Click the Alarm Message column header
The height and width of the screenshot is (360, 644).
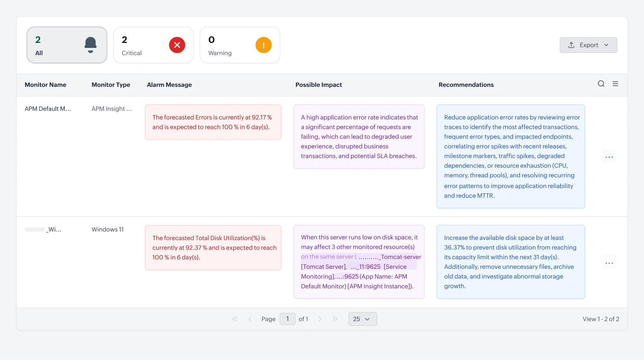(169, 85)
